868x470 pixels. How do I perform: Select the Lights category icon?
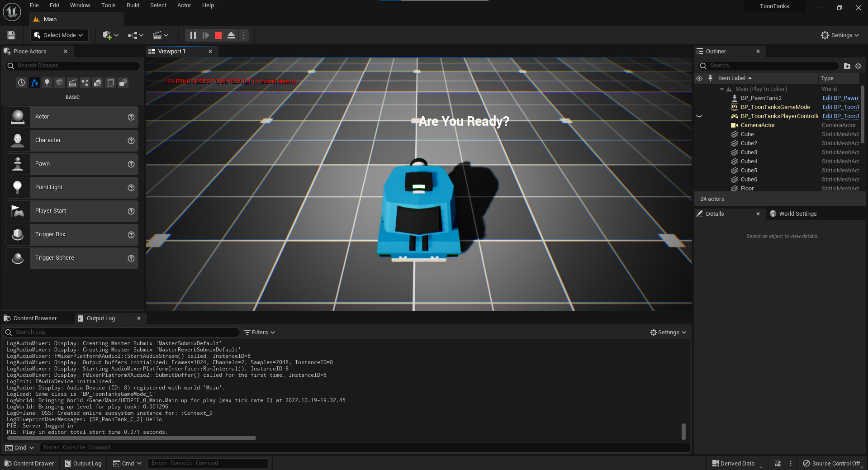pos(47,83)
